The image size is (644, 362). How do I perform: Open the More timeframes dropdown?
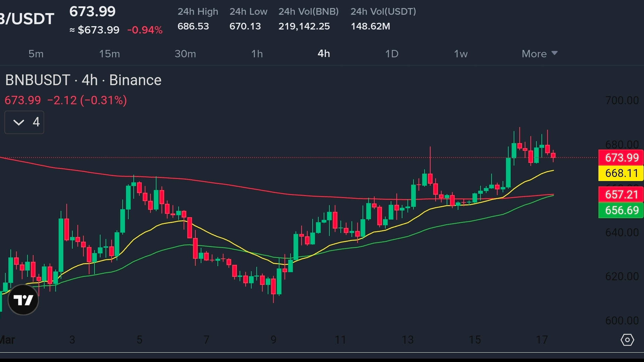[x=539, y=54]
